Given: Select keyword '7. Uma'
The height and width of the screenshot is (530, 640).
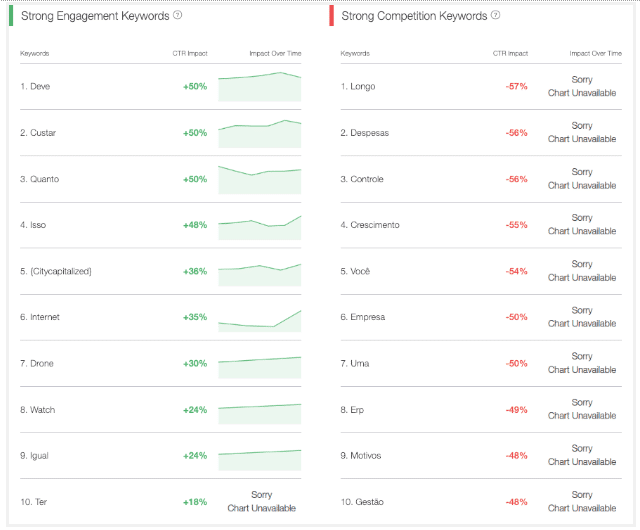Looking at the screenshot, I should pyautogui.click(x=355, y=363).
